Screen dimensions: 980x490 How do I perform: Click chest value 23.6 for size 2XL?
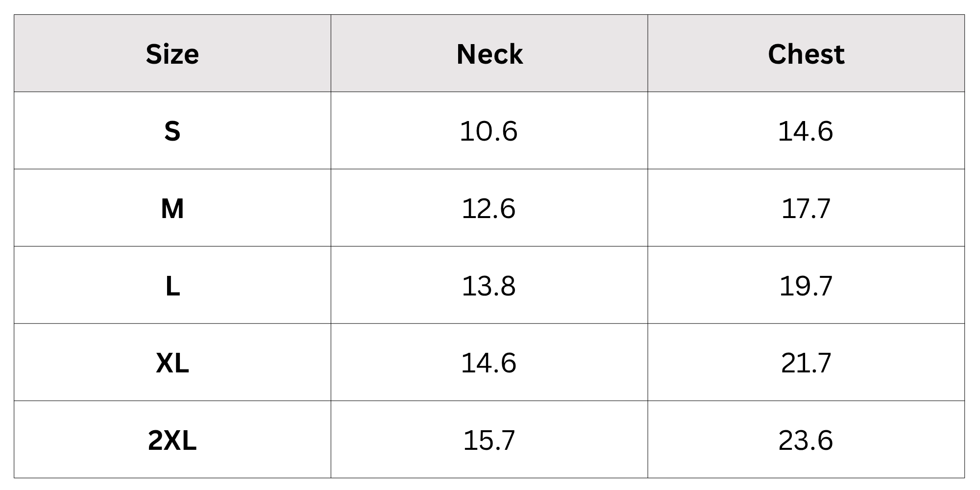806,440
